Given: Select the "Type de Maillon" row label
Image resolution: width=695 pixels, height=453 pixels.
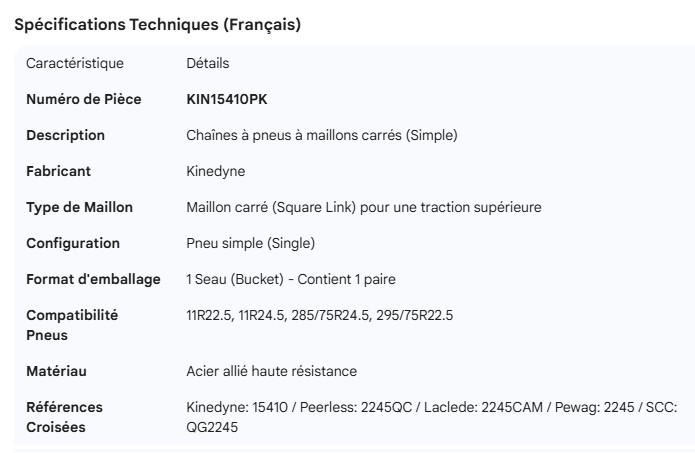Looking at the screenshot, I should pos(79,207).
